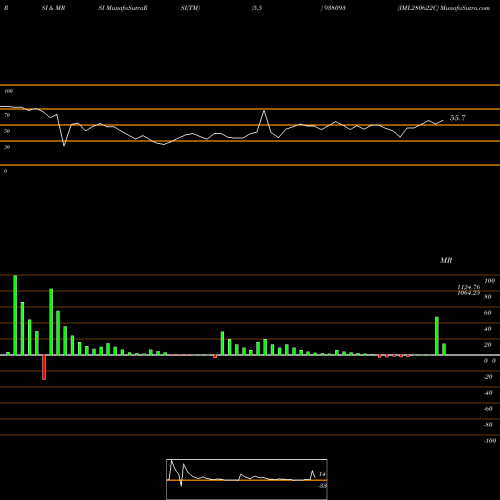Viewport: 500px width, 500px height.
Task: Click the RSI axis label "50"
Action: pos(7,131)
